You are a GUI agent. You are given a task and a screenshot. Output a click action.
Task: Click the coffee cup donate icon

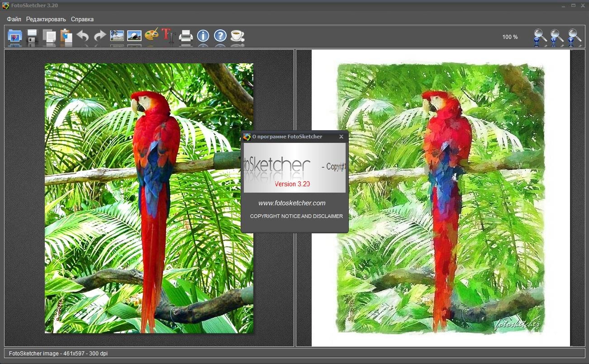coord(237,36)
